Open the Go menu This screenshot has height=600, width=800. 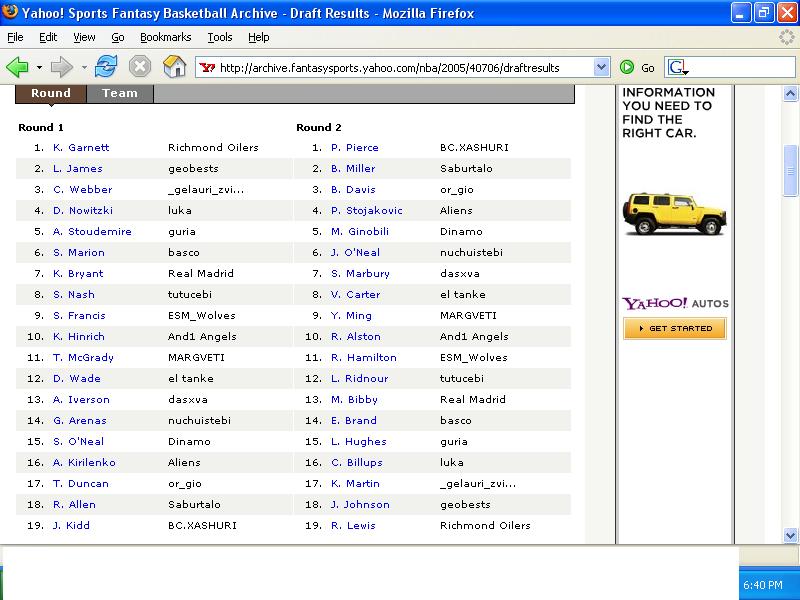[118, 37]
